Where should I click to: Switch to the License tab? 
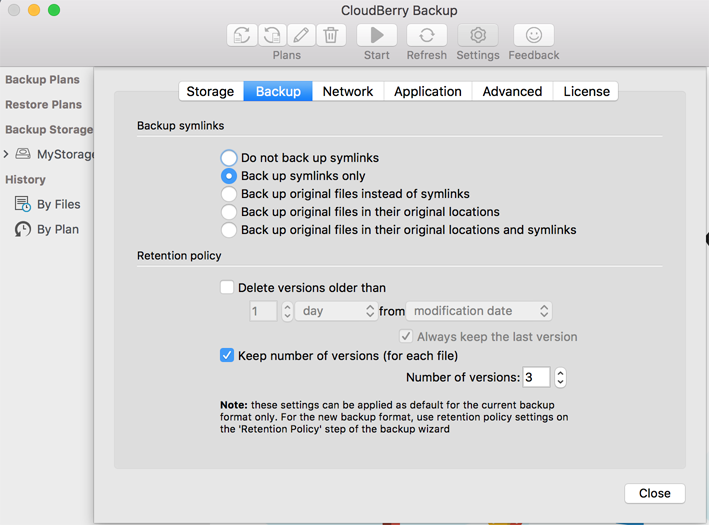tap(586, 91)
